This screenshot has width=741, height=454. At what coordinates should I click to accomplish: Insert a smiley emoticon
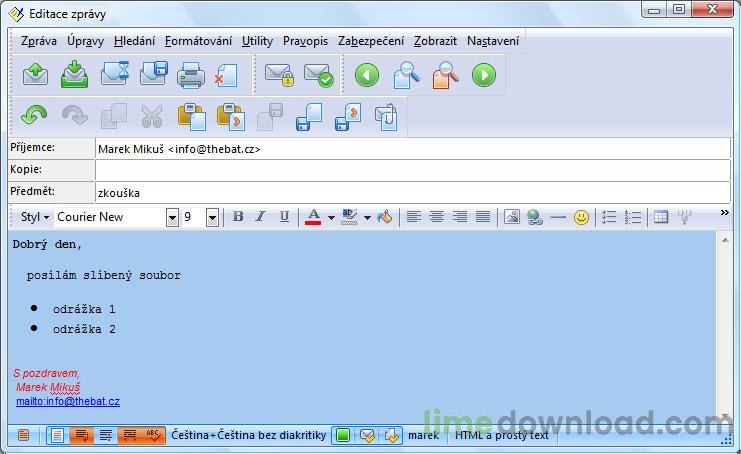click(581, 217)
